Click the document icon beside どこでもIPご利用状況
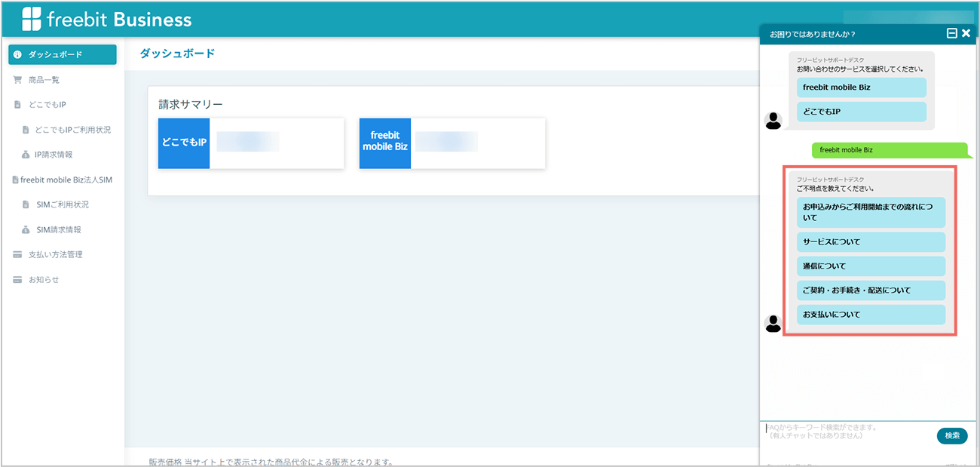 26,130
